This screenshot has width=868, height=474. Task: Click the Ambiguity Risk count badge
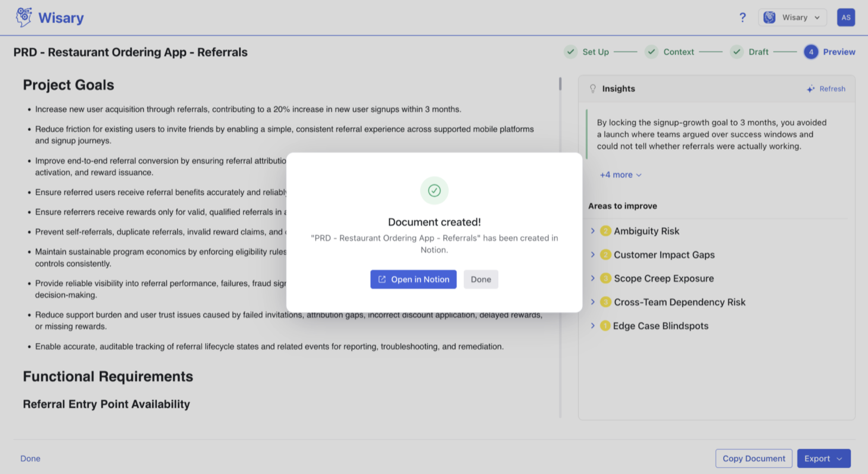606,231
